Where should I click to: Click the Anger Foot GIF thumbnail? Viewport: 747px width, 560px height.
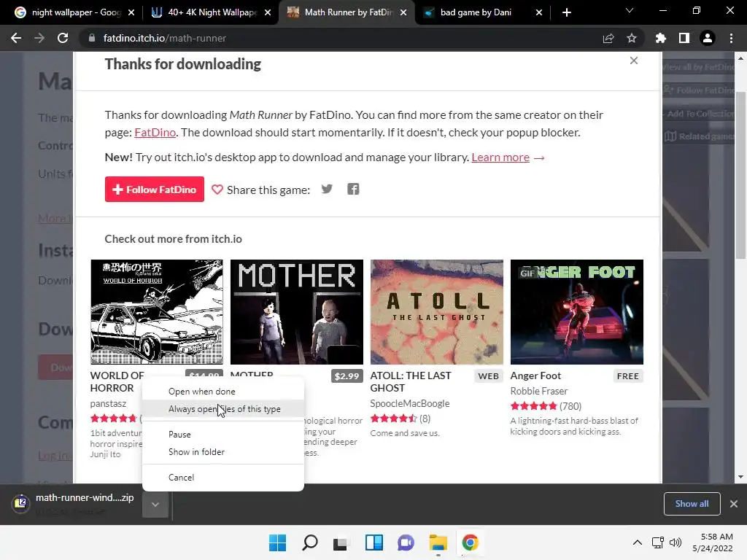tap(577, 312)
